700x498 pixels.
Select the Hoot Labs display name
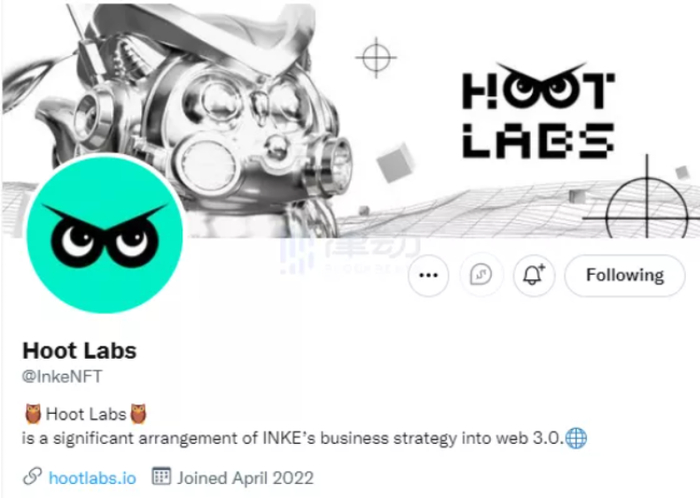[79, 351]
